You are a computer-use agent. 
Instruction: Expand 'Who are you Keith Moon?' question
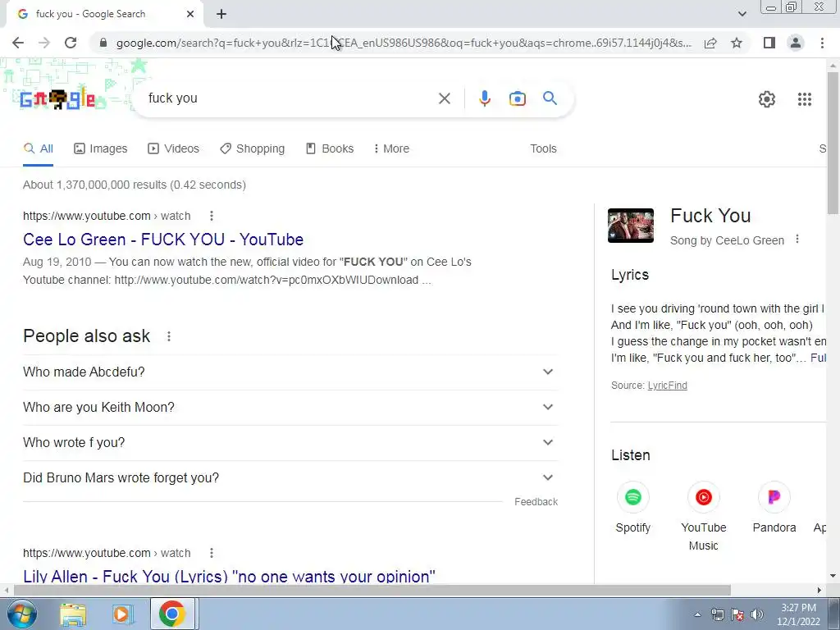pyautogui.click(x=290, y=407)
